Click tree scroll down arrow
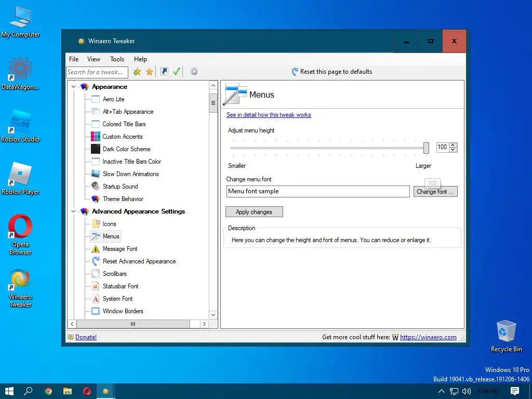 (213, 315)
